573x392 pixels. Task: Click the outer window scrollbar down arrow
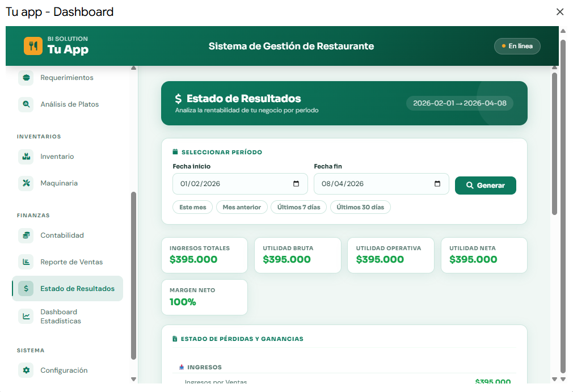[563, 379]
